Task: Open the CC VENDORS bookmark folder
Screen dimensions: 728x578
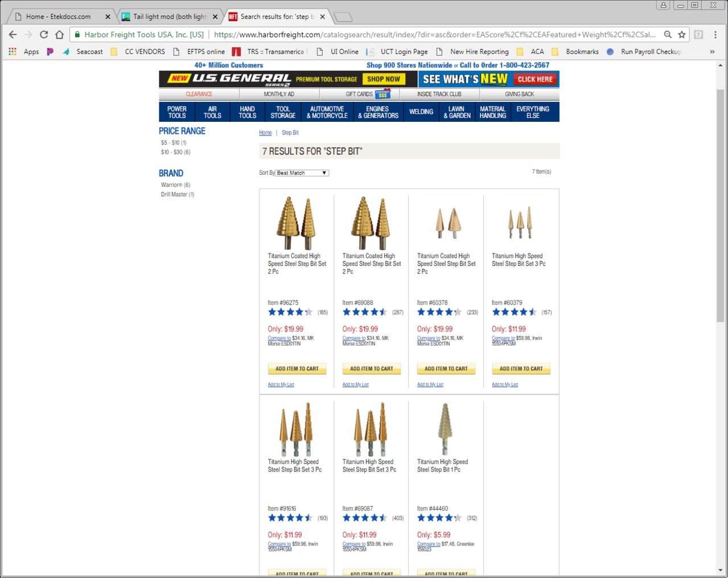Action: coord(138,51)
